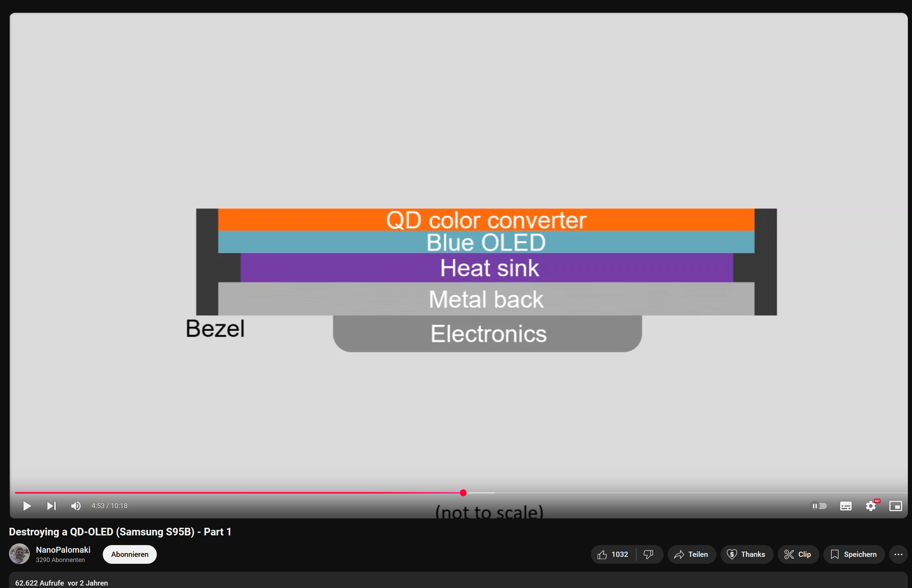Click the red progress bar scrubber dot
The image size is (912, 588).
pyautogui.click(x=463, y=493)
